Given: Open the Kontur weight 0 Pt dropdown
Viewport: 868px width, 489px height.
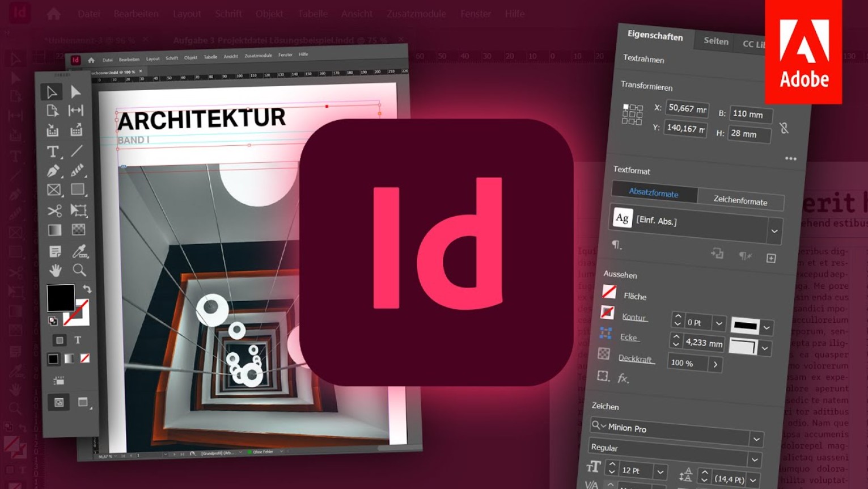Looking at the screenshot, I should pos(719,323).
